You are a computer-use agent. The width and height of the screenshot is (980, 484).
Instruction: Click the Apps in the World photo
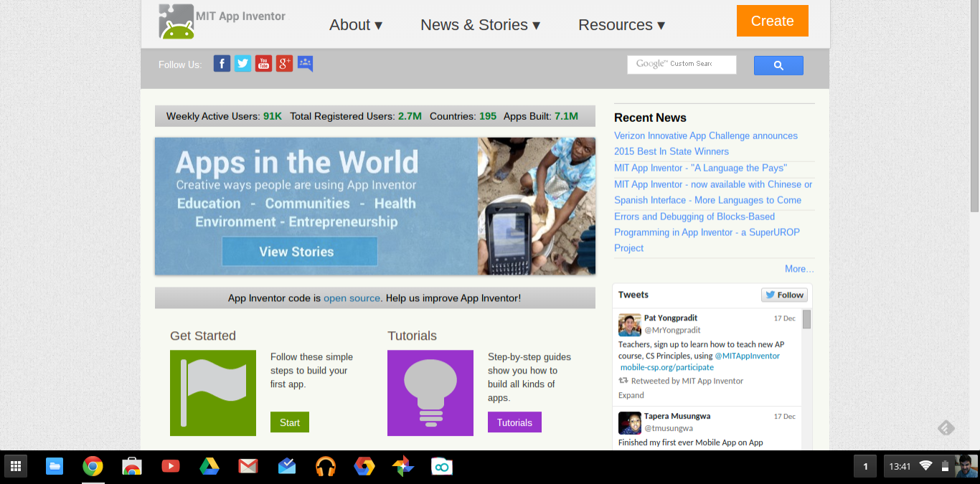(537, 206)
